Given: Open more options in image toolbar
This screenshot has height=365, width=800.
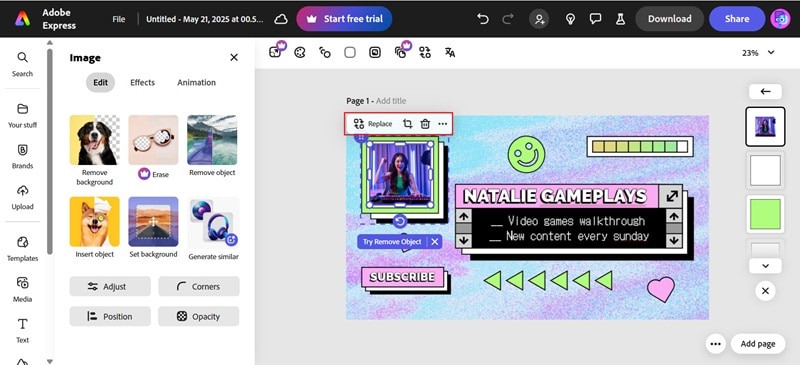Looking at the screenshot, I should (442, 124).
